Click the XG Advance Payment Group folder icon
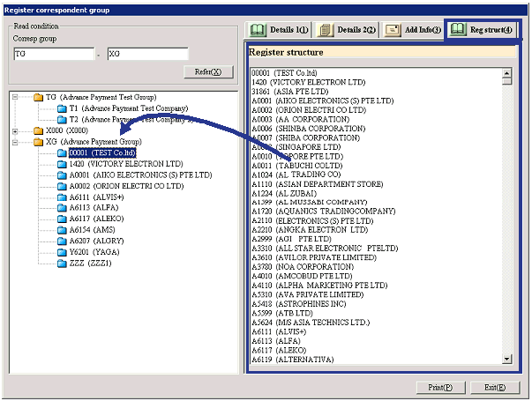The height and width of the screenshot is (401, 532). tap(38, 141)
